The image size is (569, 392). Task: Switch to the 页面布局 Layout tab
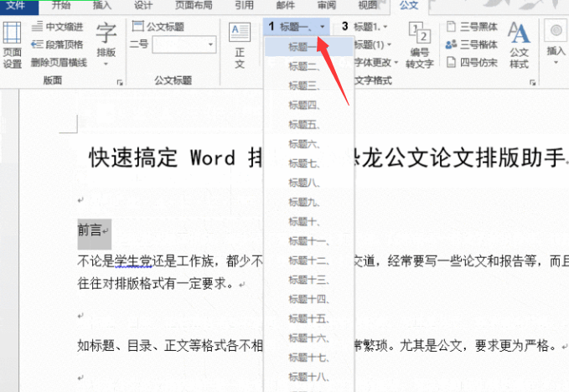pos(194,5)
